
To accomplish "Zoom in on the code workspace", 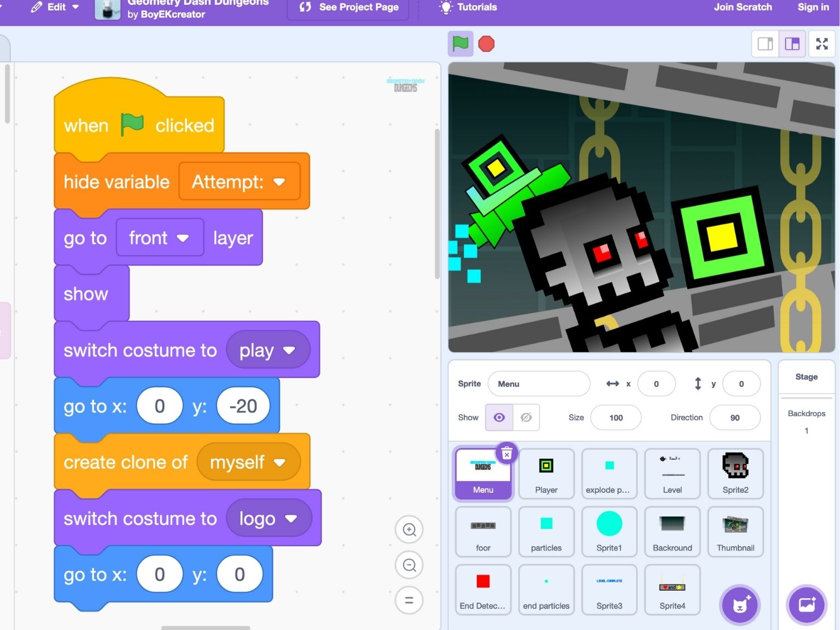I will point(409,529).
